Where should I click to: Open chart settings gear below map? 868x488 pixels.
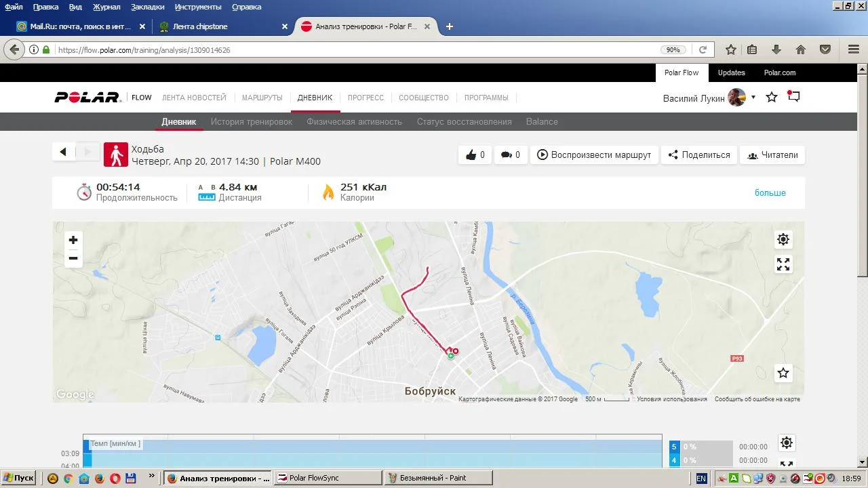786,443
